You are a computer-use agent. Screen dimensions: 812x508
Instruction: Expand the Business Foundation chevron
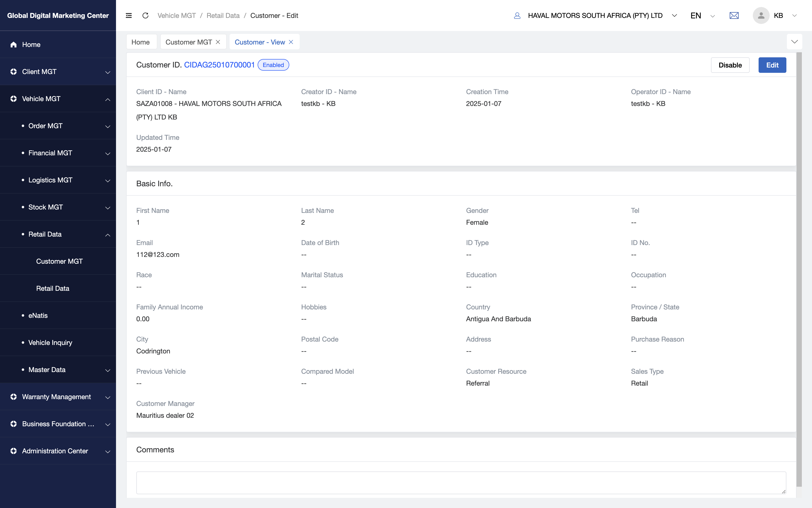(x=108, y=425)
